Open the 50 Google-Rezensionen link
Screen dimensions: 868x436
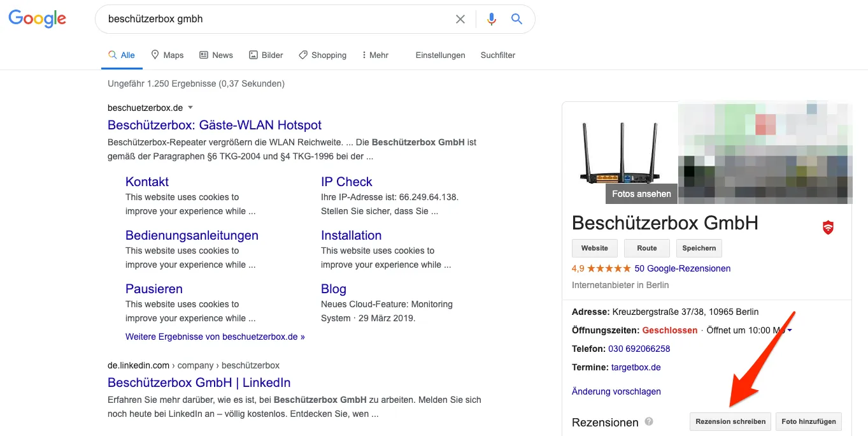click(682, 268)
